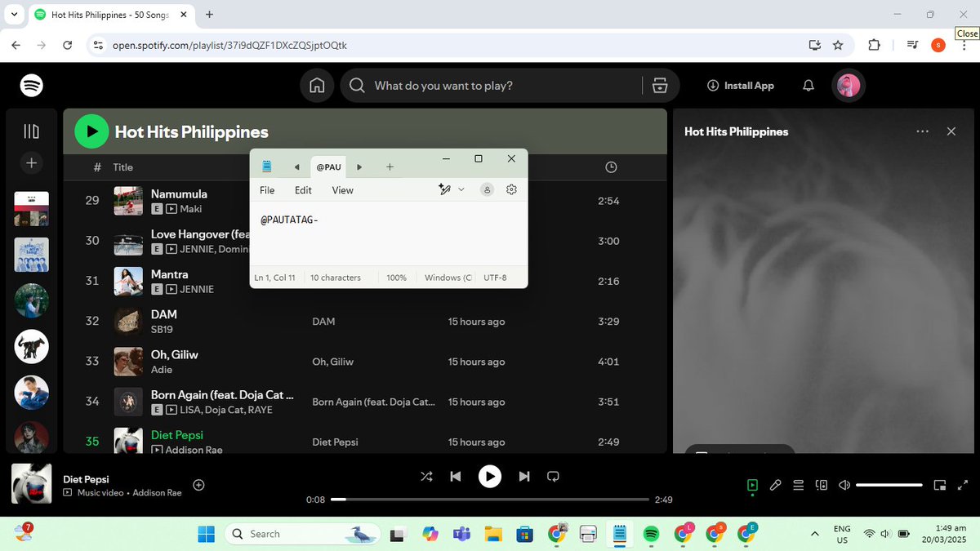Screen dimensions: 980x551
Task: Click the duration clock column header
Action: 611,167
